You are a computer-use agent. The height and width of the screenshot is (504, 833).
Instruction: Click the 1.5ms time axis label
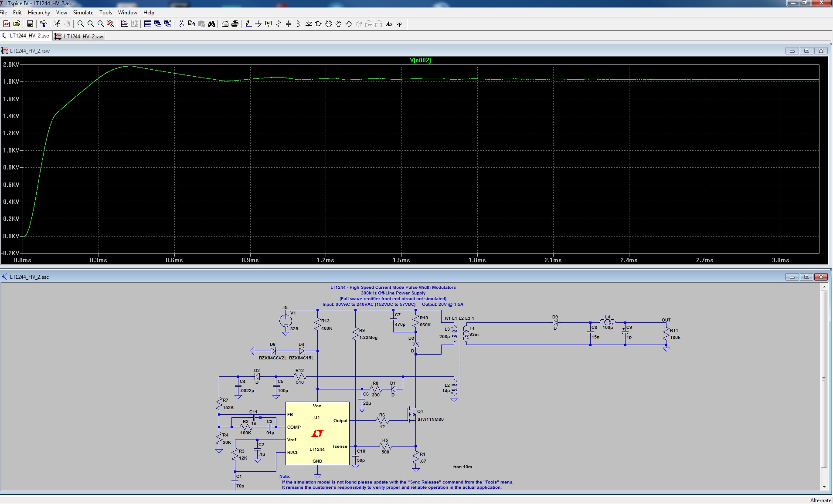click(401, 260)
